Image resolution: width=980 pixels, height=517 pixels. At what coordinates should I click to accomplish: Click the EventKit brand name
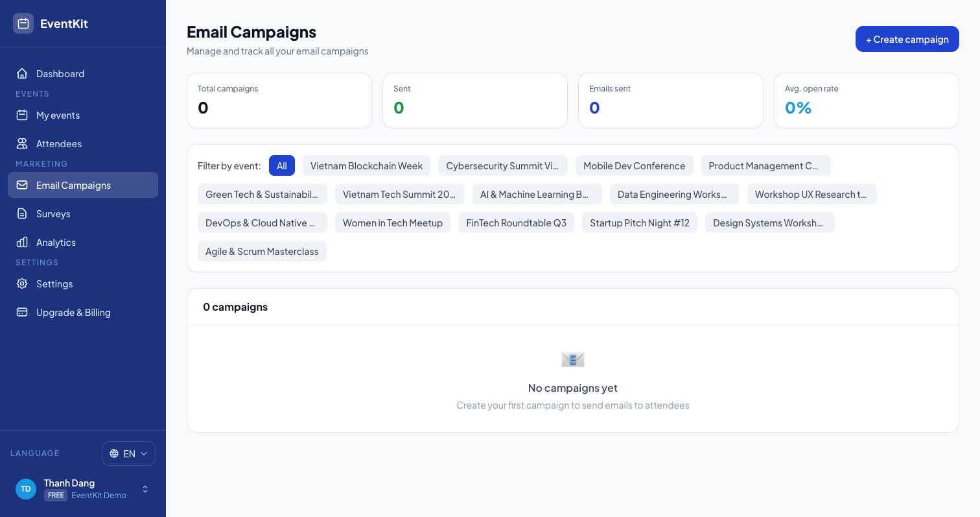pyautogui.click(x=64, y=23)
